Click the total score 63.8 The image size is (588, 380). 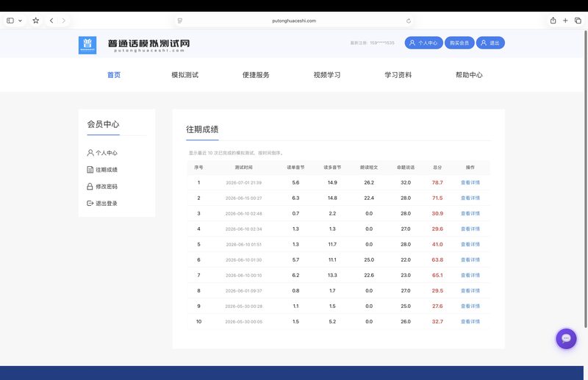437,259
